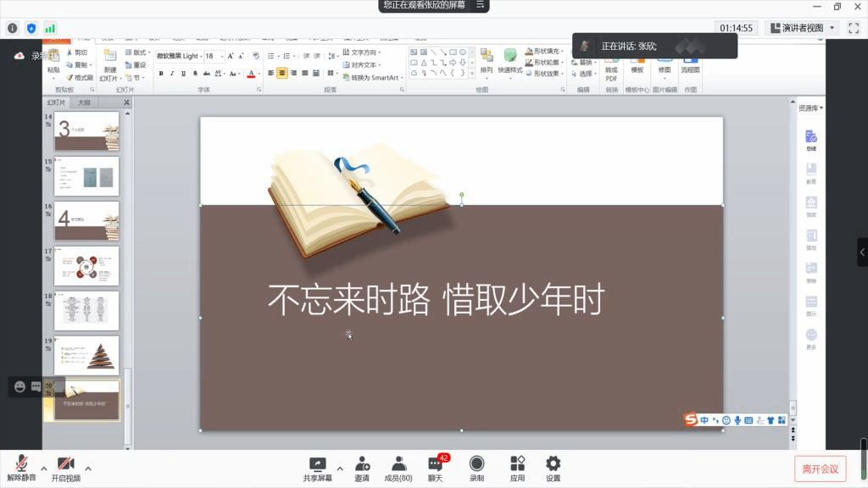This screenshot has height=488, width=868.
Task: Open the 应用 apps panel
Action: pyautogui.click(x=517, y=464)
